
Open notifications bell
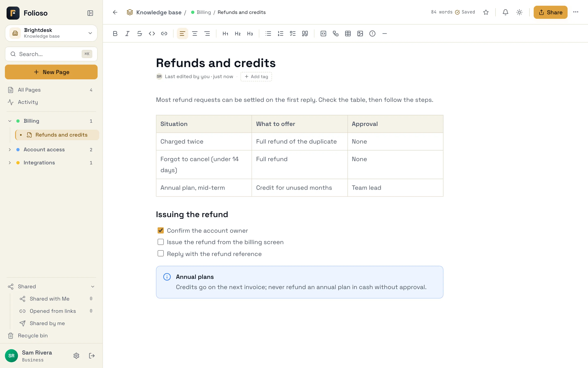coord(505,12)
